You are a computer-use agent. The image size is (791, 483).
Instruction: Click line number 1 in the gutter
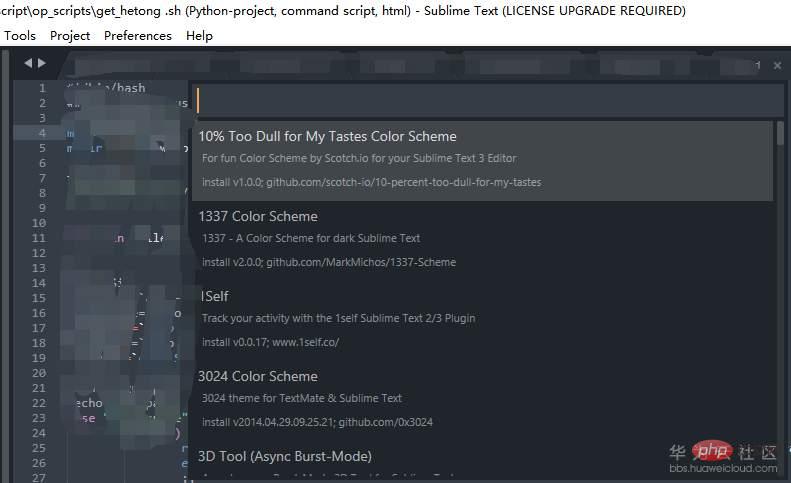[x=42, y=88]
